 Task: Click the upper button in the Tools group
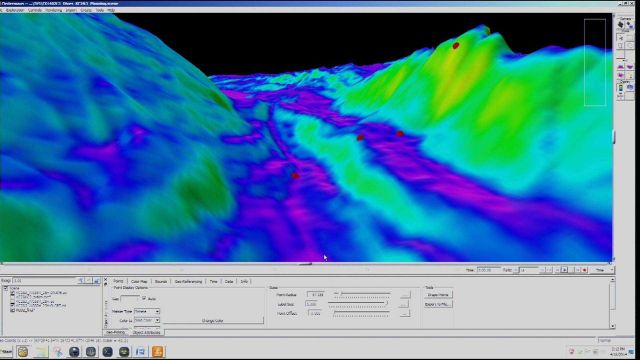point(438,295)
